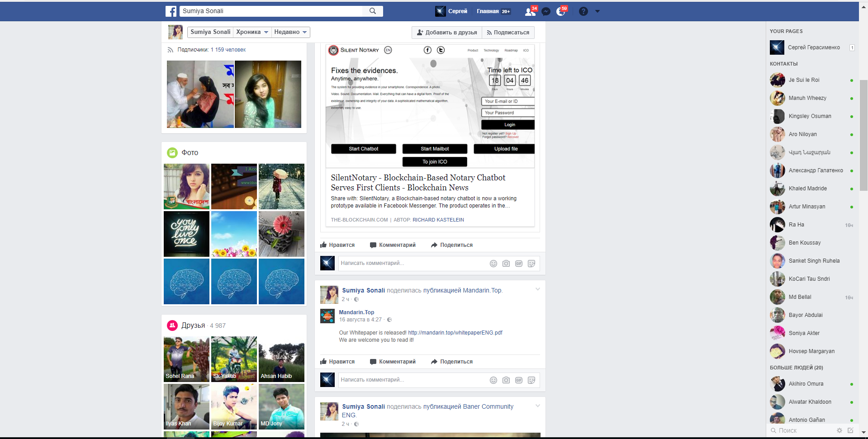Insert emoji in Mandarin.Top comment box

[493, 380]
